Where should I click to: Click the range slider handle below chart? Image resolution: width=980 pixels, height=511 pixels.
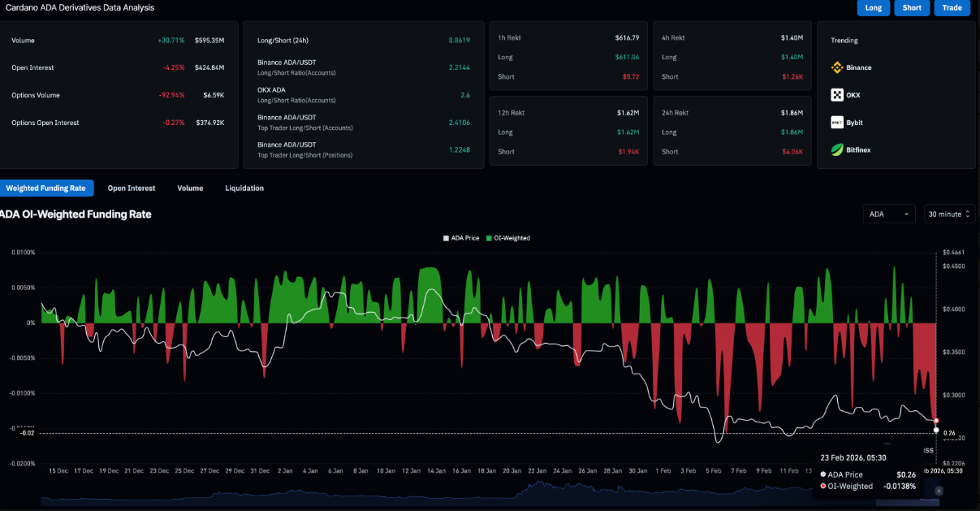click(x=939, y=491)
